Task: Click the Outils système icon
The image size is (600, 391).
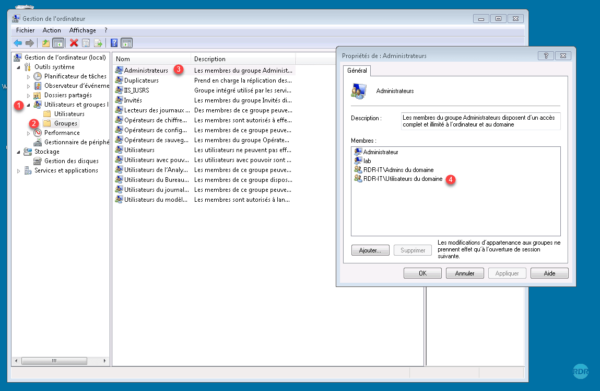Action: [x=28, y=67]
